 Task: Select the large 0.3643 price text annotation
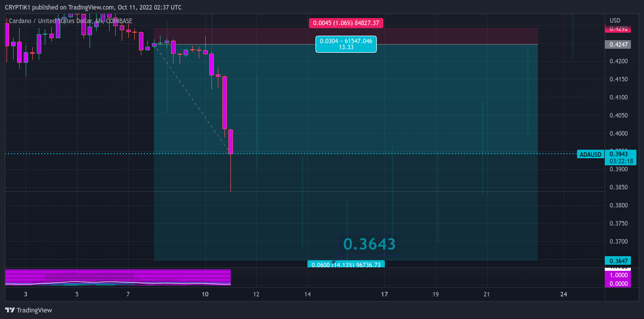pyautogui.click(x=369, y=244)
